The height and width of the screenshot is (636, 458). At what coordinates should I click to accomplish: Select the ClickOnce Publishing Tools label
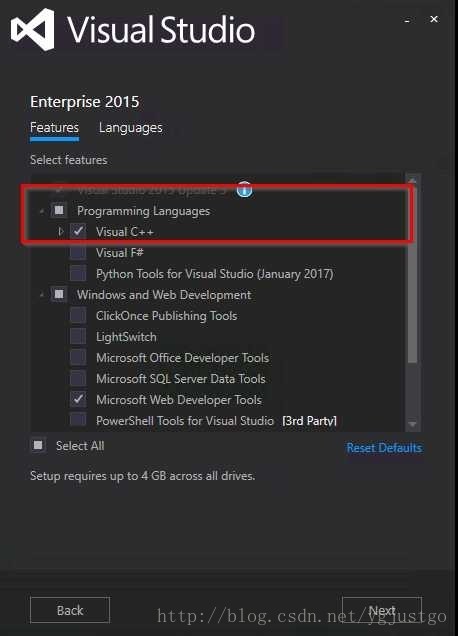[x=166, y=316]
